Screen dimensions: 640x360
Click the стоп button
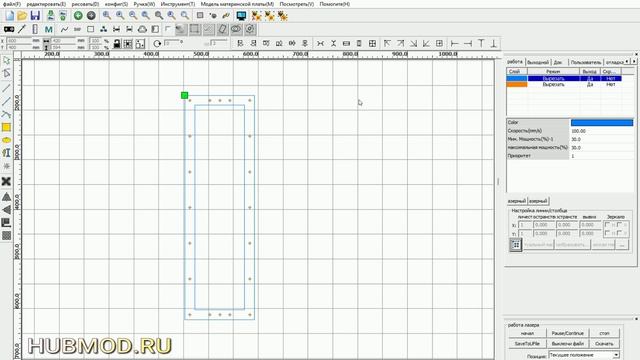[x=604, y=333]
